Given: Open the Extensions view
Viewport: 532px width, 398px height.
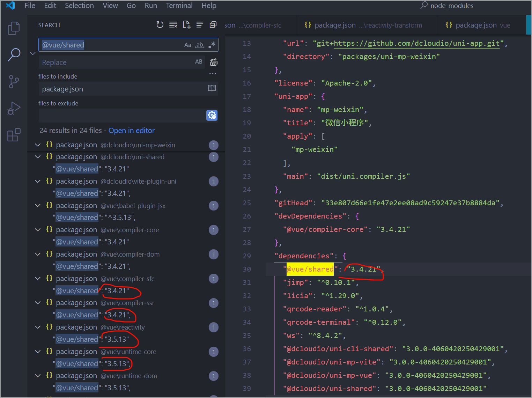Looking at the screenshot, I should [x=14, y=135].
